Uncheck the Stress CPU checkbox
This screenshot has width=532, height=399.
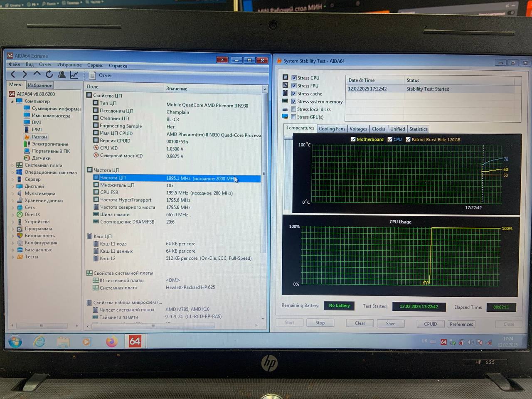tap(294, 78)
